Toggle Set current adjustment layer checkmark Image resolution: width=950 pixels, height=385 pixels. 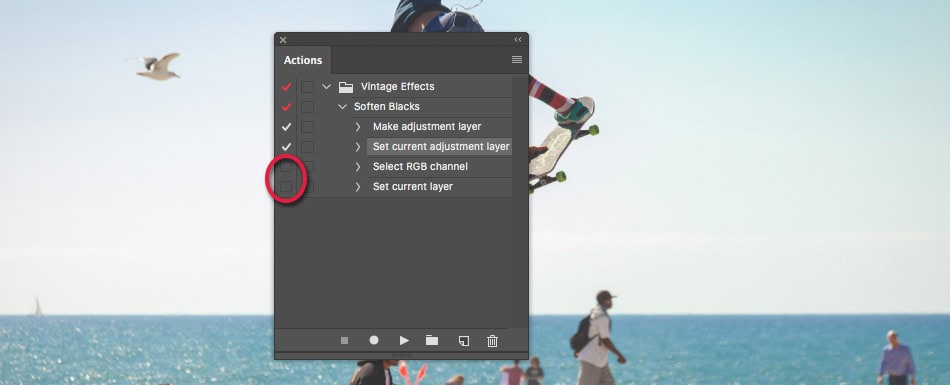click(x=287, y=147)
